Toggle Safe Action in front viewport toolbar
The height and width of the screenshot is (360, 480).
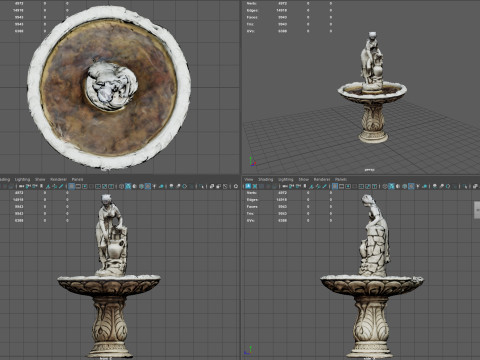pos(104,186)
